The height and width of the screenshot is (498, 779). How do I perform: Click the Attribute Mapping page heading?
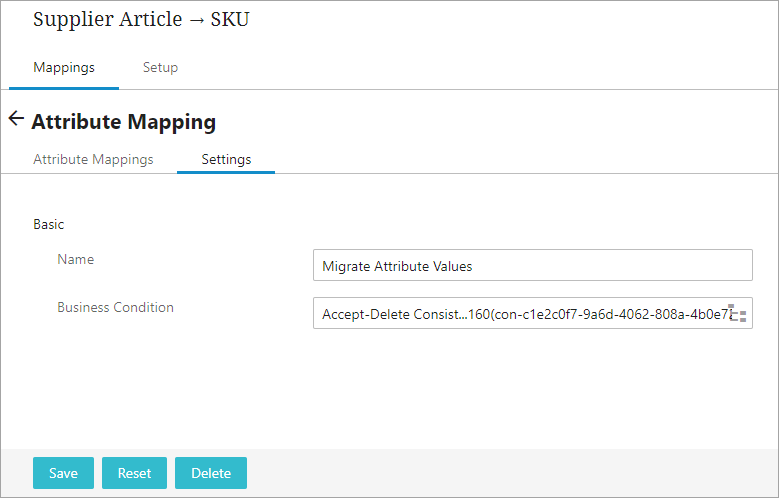tap(124, 122)
